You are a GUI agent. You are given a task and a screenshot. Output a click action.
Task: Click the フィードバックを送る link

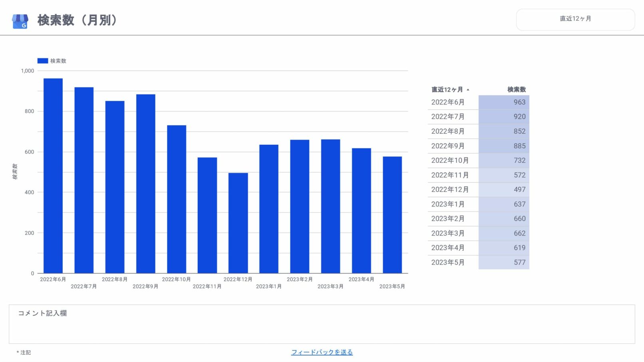click(x=322, y=352)
